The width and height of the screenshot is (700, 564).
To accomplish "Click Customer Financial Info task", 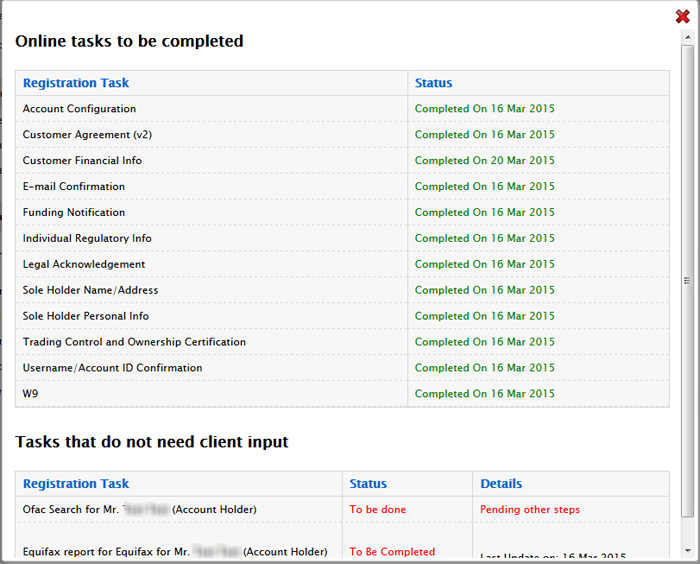I will pyautogui.click(x=83, y=161).
